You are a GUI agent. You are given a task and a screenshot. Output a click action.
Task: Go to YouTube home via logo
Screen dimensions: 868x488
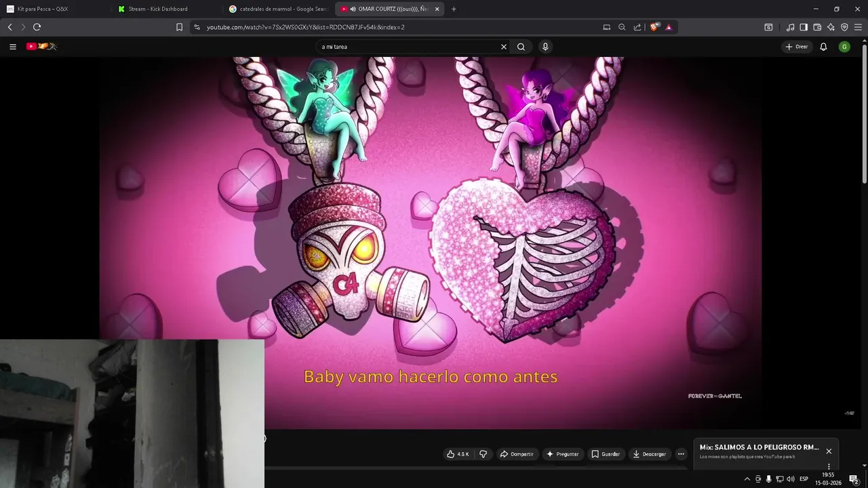click(x=41, y=47)
